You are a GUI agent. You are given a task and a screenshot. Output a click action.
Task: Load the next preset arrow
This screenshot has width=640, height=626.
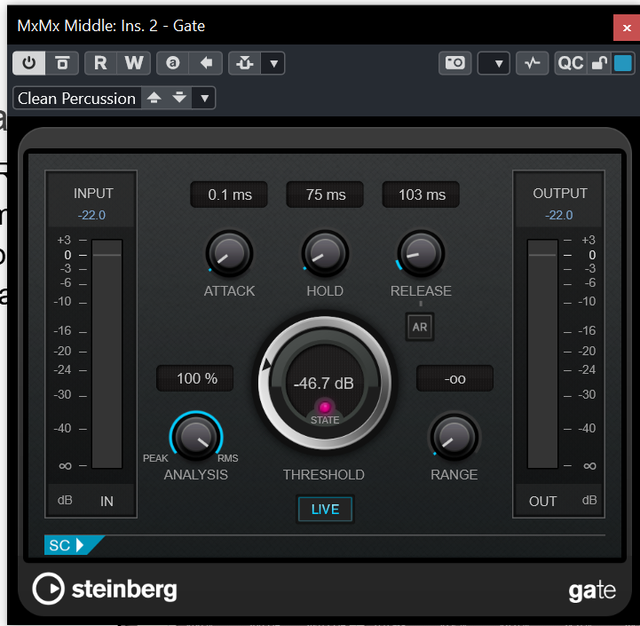[x=179, y=98]
